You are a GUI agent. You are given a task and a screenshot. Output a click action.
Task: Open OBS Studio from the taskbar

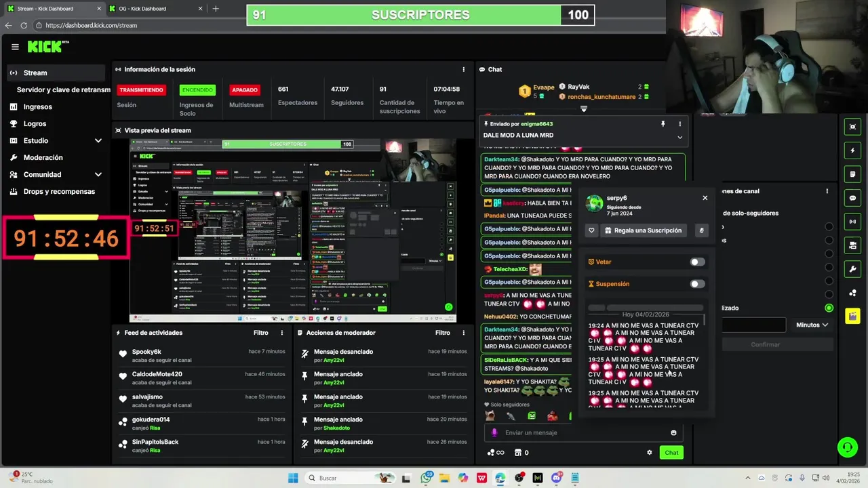pyautogui.click(x=519, y=478)
